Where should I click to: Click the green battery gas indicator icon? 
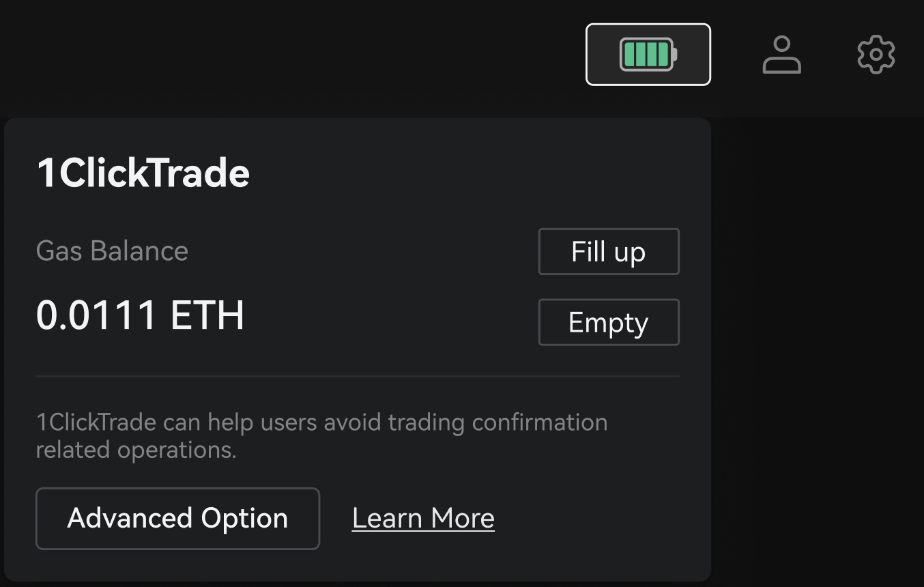pos(647,54)
